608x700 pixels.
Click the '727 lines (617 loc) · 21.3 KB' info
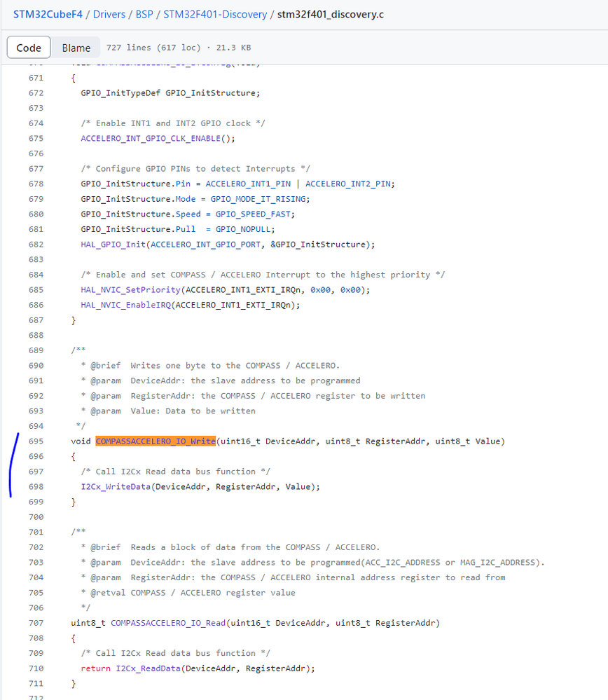click(179, 48)
